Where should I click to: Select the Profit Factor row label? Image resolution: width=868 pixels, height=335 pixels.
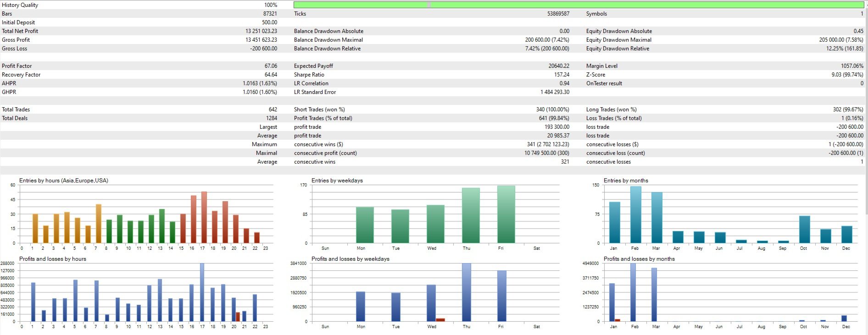(17, 66)
